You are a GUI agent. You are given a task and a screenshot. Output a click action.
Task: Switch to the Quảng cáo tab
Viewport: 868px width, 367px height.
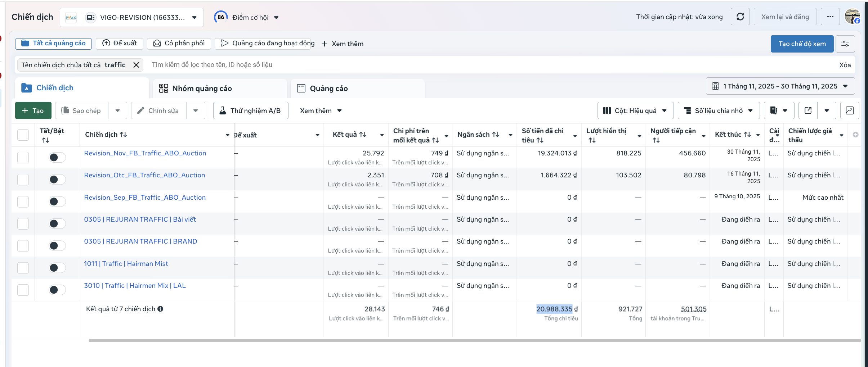[328, 89]
